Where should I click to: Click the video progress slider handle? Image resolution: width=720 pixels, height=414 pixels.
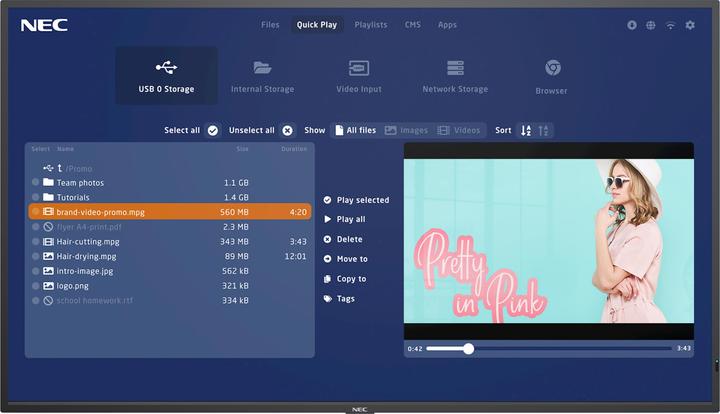(468, 349)
